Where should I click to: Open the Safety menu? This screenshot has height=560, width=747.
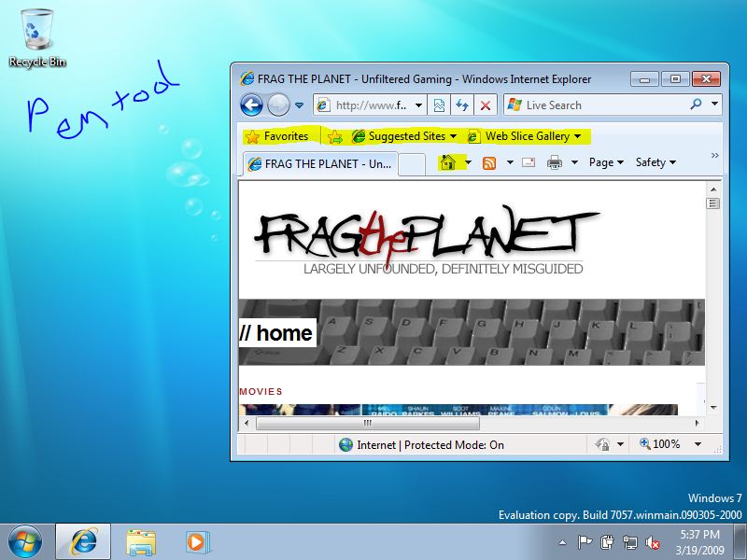pyautogui.click(x=655, y=162)
